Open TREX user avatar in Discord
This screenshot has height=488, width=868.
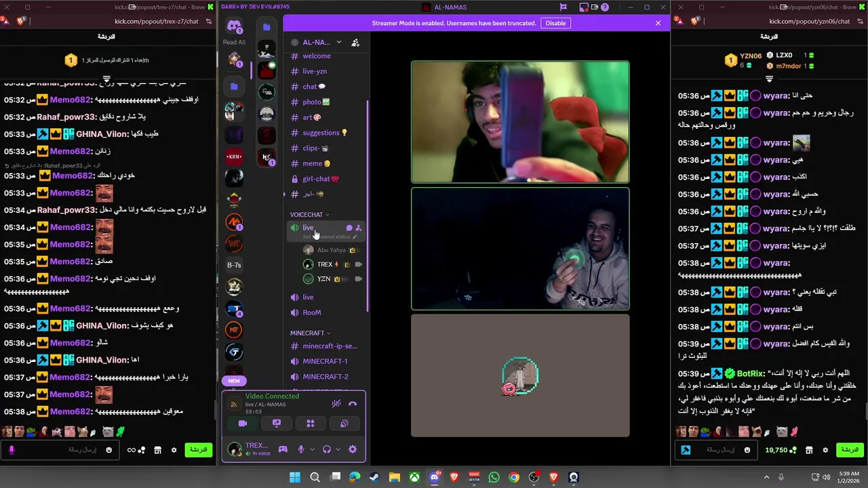click(x=235, y=449)
